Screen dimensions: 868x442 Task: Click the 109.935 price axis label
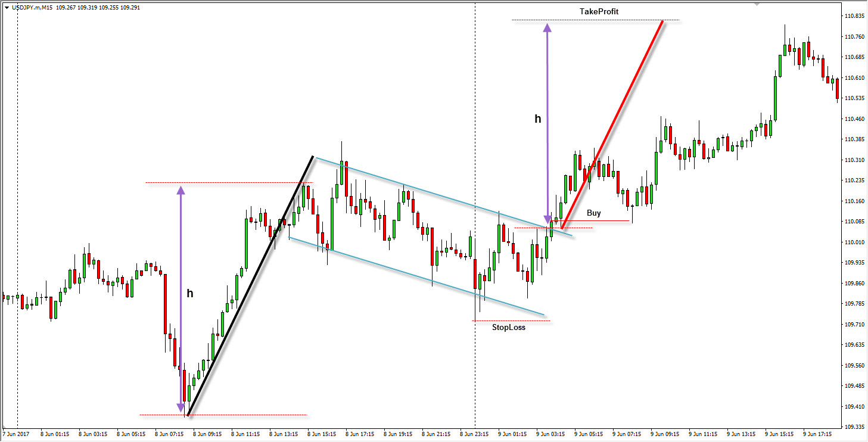(854, 263)
